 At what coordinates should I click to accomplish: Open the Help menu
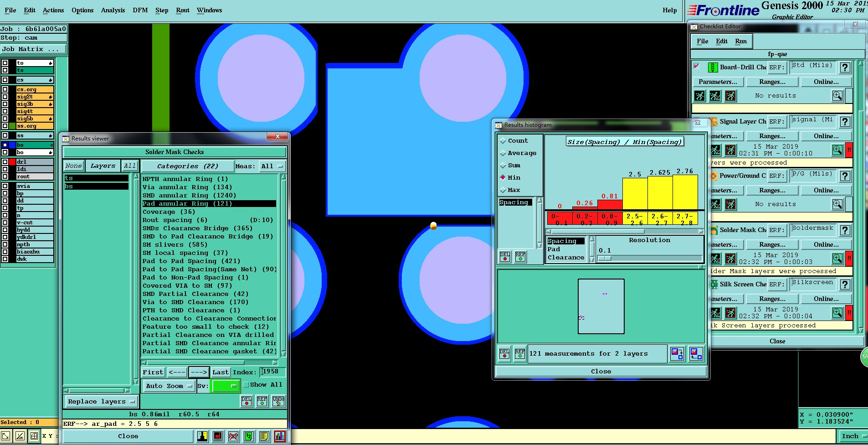[670, 10]
